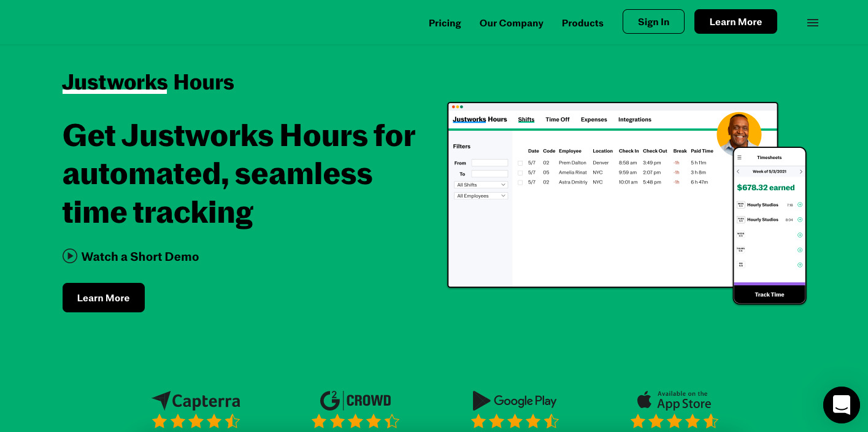Click Learn More below the demo link
Image resolution: width=868 pixels, height=432 pixels.
click(x=104, y=298)
